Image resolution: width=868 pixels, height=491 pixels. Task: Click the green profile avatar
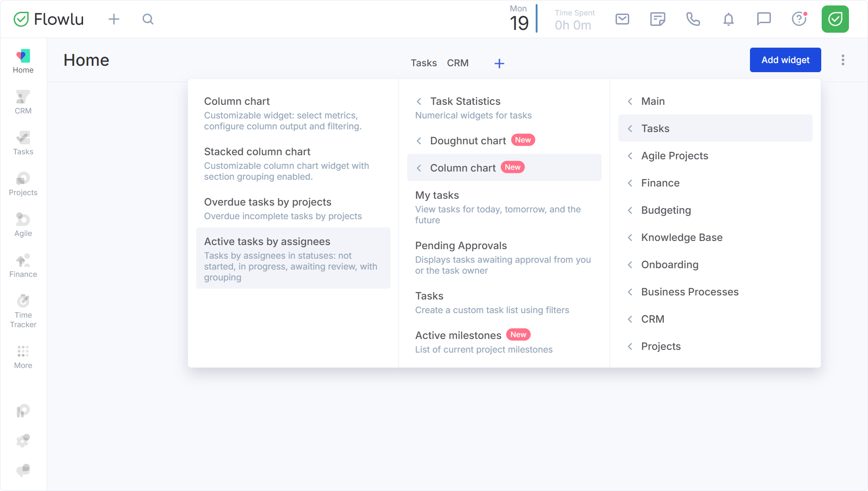tap(835, 19)
